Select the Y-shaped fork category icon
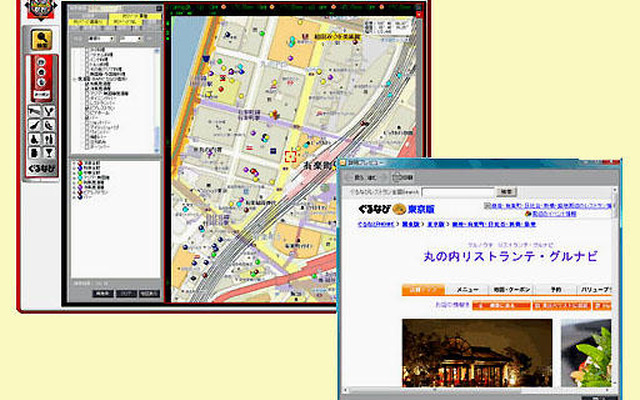Viewport: 640px width, 400px height. [49, 111]
